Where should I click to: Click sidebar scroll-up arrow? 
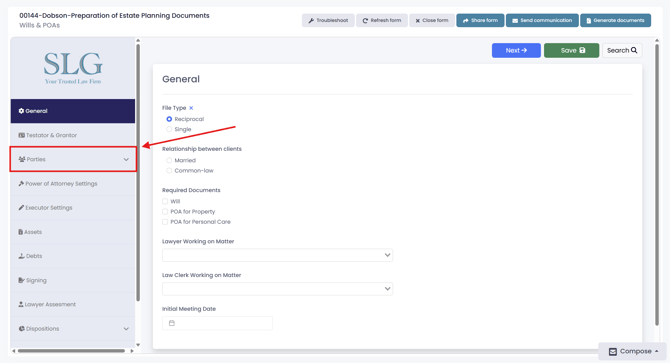(138, 41)
